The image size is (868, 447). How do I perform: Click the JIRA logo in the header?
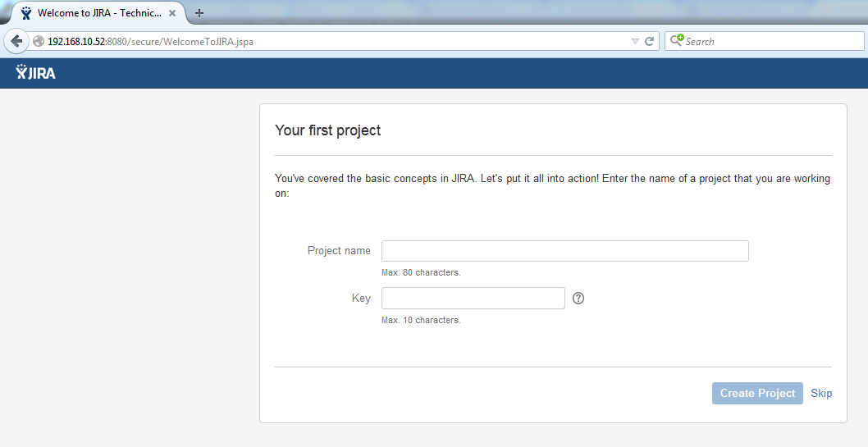coord(35,72)
